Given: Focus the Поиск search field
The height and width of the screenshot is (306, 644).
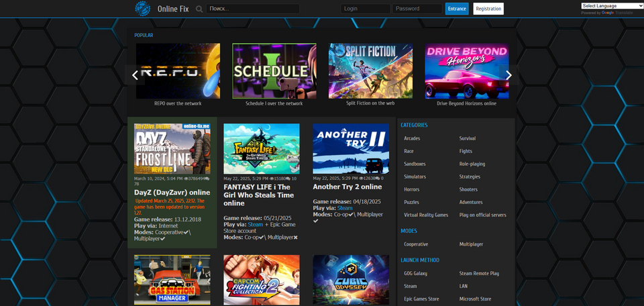Looking at the screenshot, I should [253, 9].
